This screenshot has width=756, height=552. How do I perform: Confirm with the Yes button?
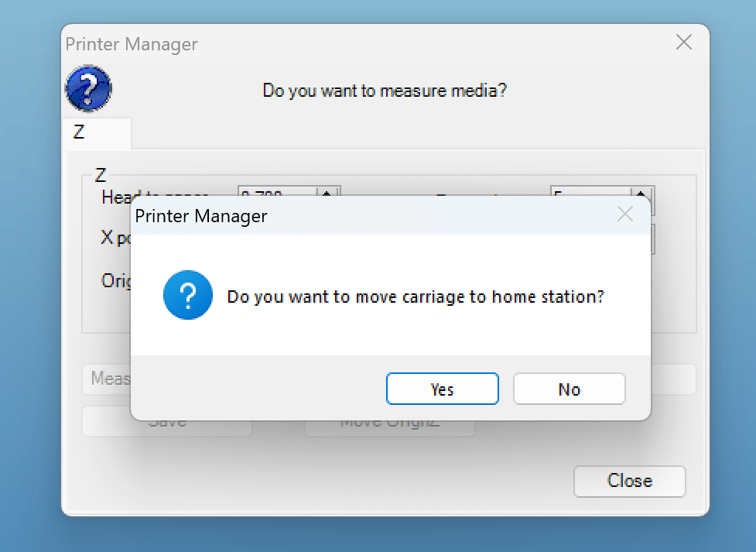(442, 389)
